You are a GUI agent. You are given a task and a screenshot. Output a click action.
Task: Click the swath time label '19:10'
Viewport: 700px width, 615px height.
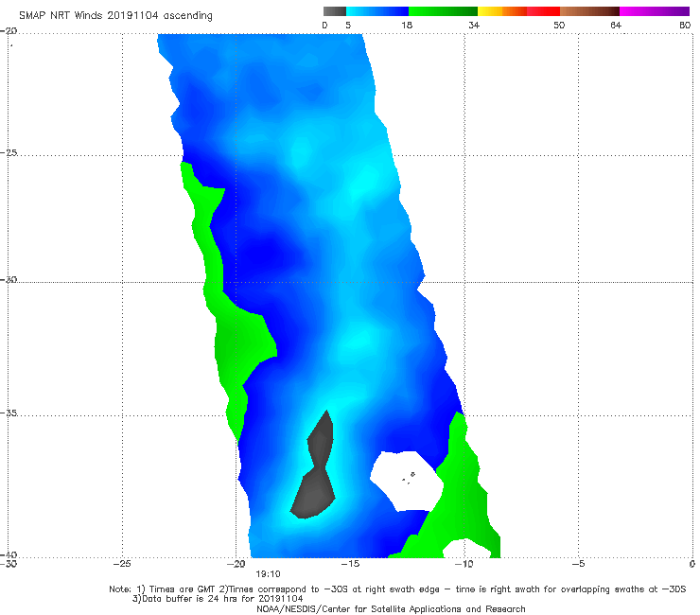[x=268, y=574]
